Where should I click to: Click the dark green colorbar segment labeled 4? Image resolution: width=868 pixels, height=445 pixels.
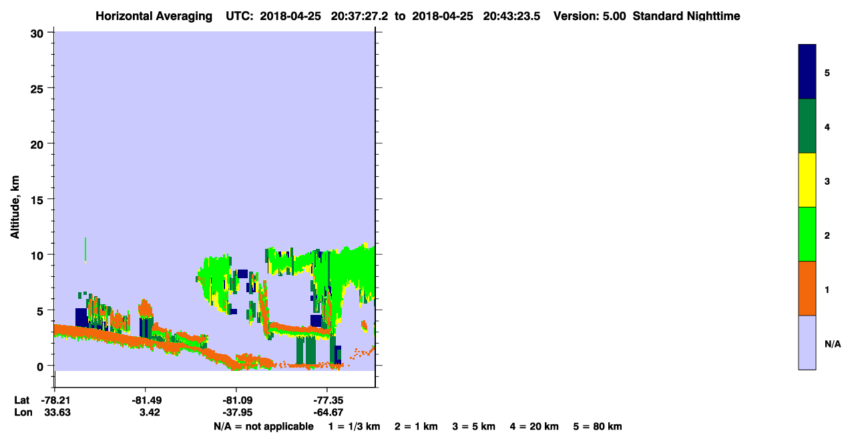tap(807, 126)
